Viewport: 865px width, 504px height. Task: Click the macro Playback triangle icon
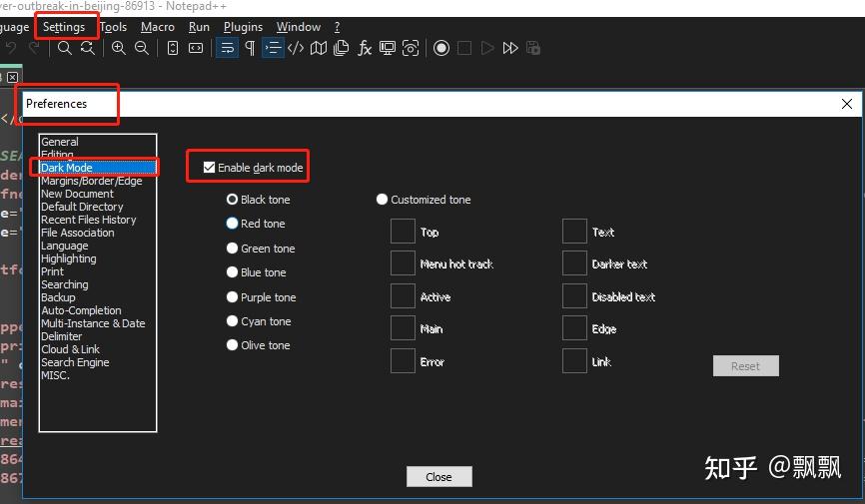click(x=487, y=49)
